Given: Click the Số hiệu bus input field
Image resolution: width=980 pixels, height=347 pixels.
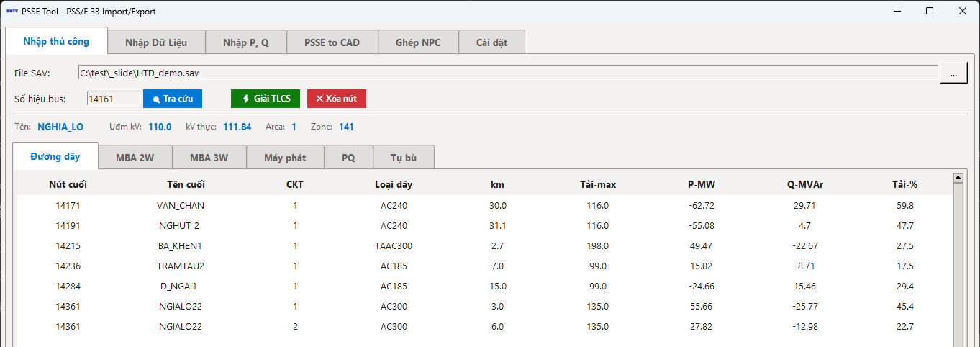Looking at the screenshot, I should [114, 99].
